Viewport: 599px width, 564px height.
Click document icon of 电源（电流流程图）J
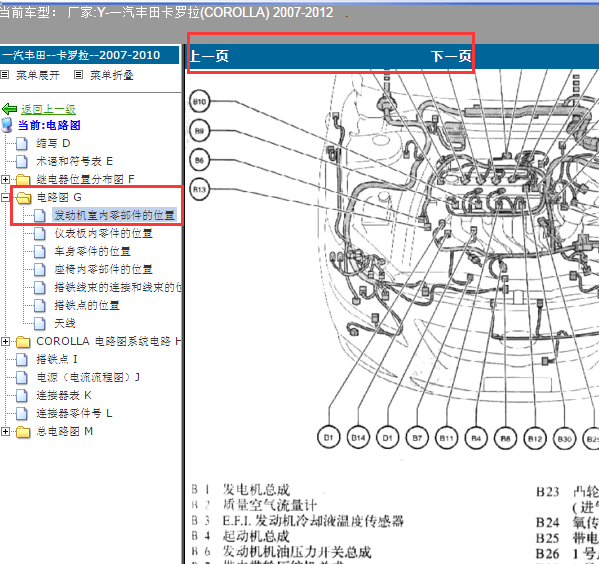coord(22,377)
